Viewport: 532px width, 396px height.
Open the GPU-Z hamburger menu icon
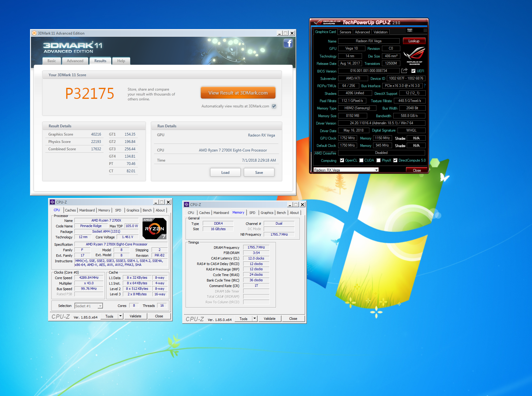425,30
